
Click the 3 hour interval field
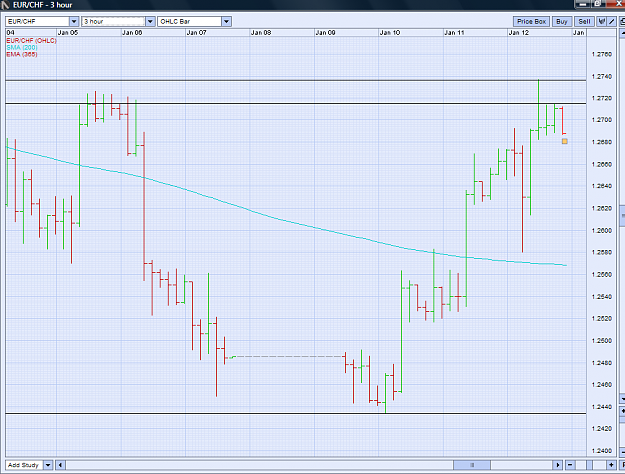click(x=114, y=22)
